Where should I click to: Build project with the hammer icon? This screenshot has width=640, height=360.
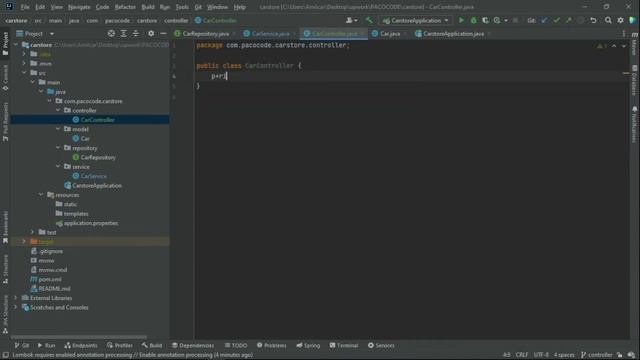coord(369,20)
